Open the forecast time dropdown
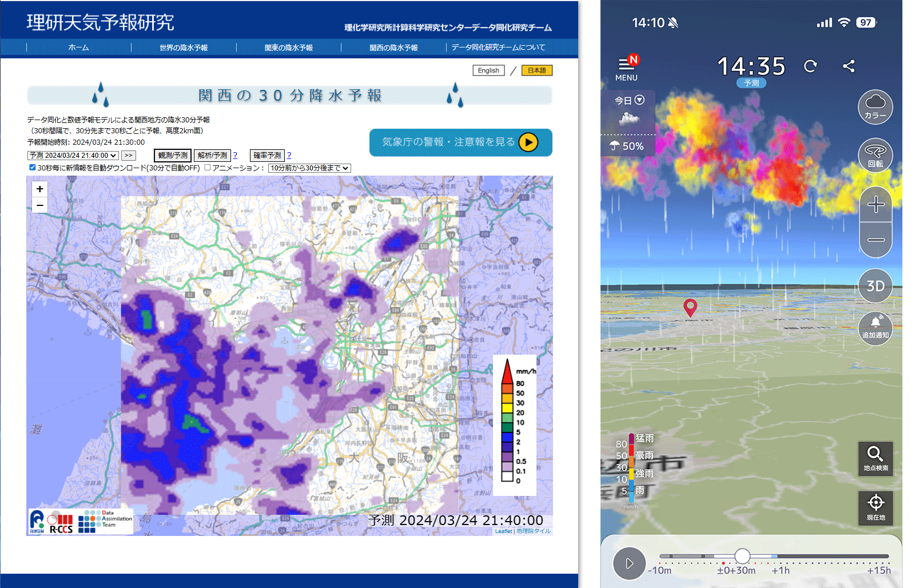This screenshot has height=588, width=915. point(73,156)
